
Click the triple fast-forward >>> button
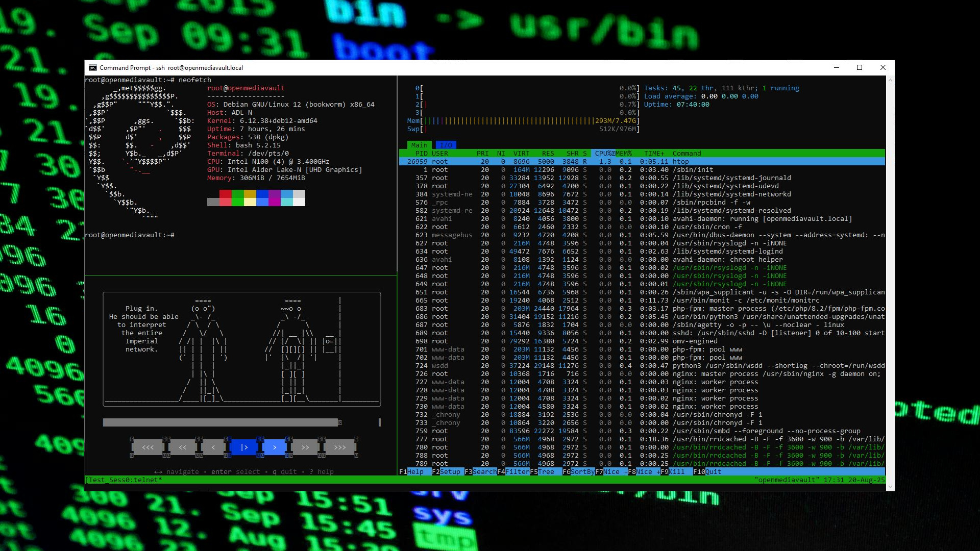point(339,447)
